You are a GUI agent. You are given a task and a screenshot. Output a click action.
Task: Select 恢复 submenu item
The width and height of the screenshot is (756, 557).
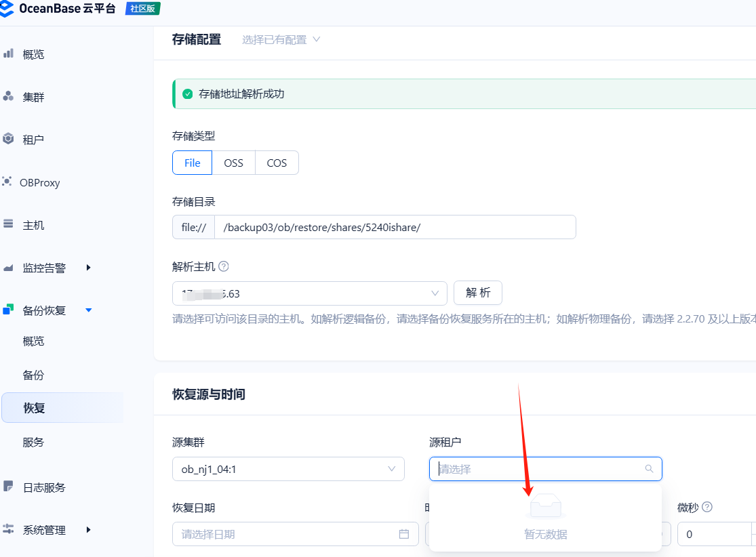click(62, 408)
